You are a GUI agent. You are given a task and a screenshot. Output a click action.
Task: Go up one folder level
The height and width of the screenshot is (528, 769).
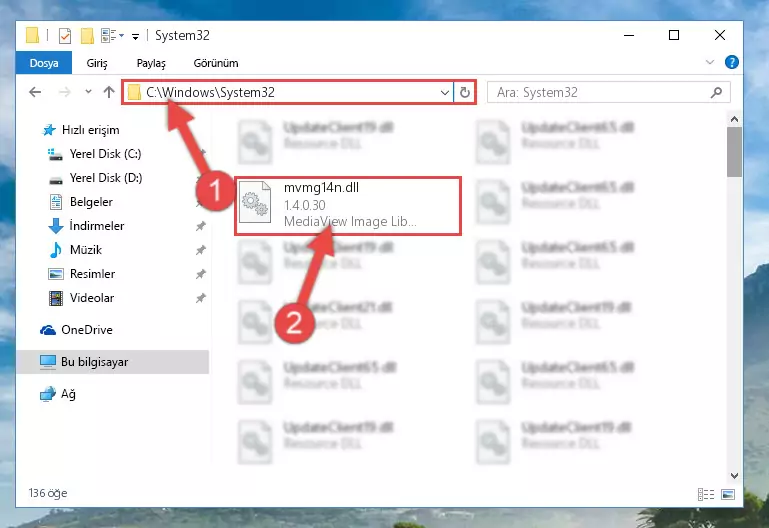[109, 92]
